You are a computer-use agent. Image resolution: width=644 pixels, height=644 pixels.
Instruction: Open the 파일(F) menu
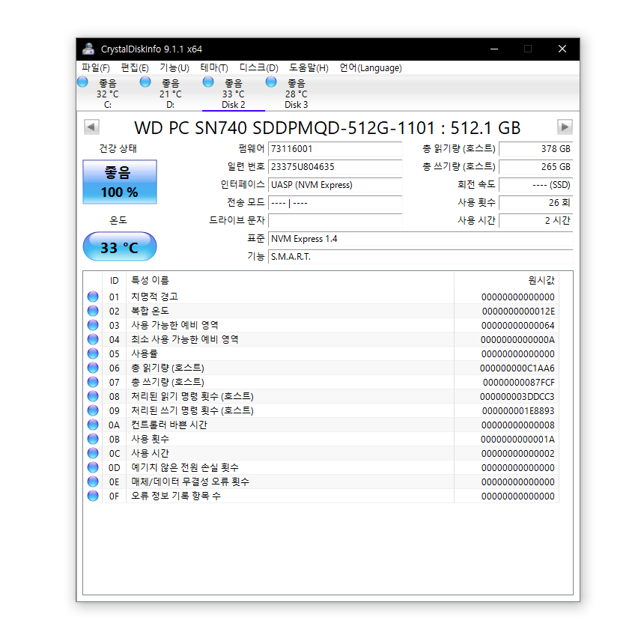pyautogui.click(x=96, y=67)
